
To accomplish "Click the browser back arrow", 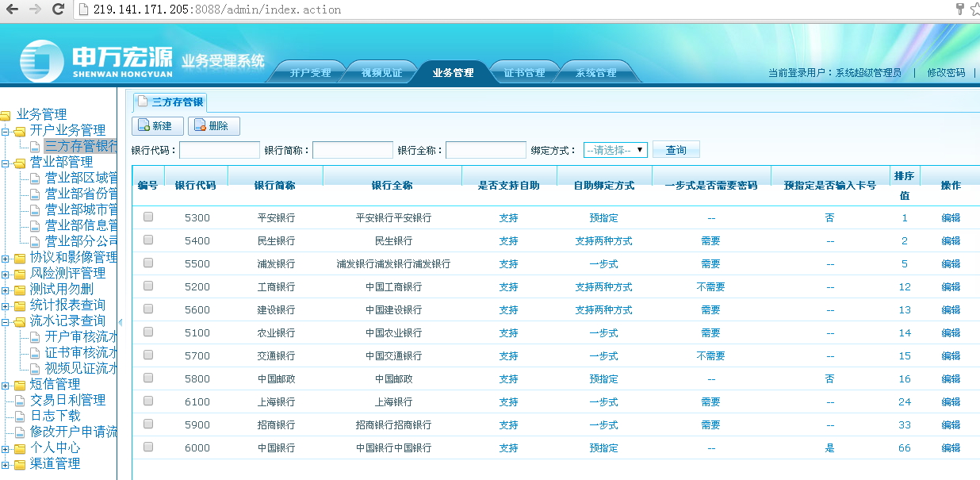I will point(13,10).
